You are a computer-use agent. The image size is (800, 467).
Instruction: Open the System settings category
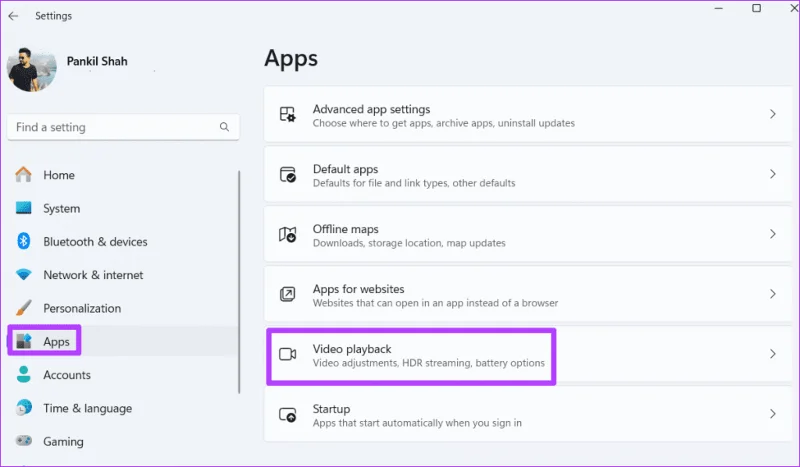pyautogui.click(x=61, y=208)
